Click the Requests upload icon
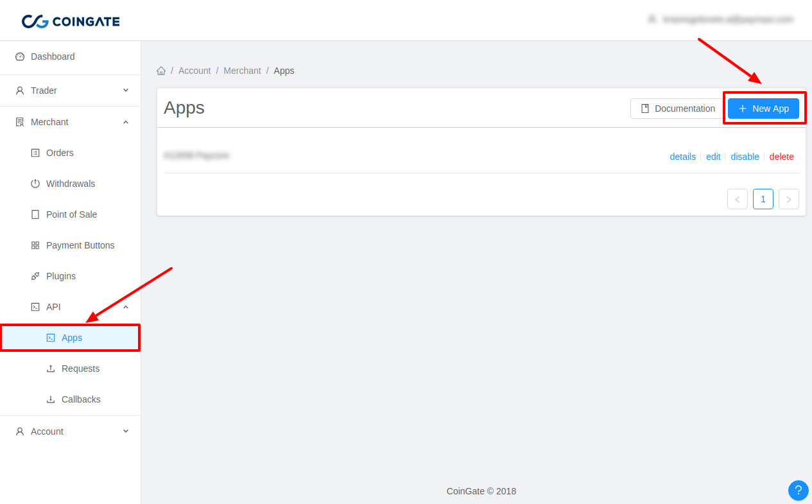Image resolution: width=812 pixels, height=504 pixels. [51, 369]
